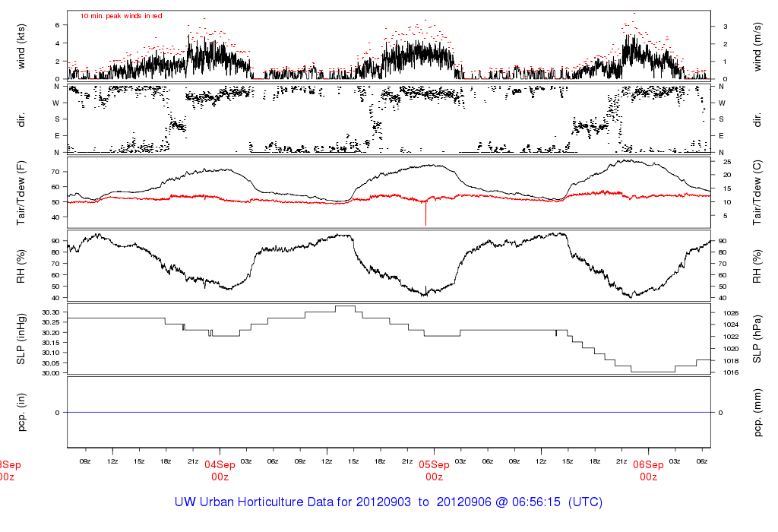Click the 'RH (%)' label on the left side
This screenshot has width=778, height=532.
pos(21,264)
